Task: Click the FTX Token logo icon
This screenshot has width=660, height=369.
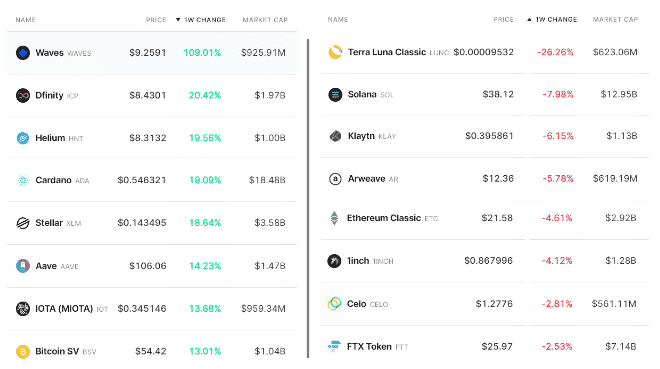Action: (x=334, y=346)
